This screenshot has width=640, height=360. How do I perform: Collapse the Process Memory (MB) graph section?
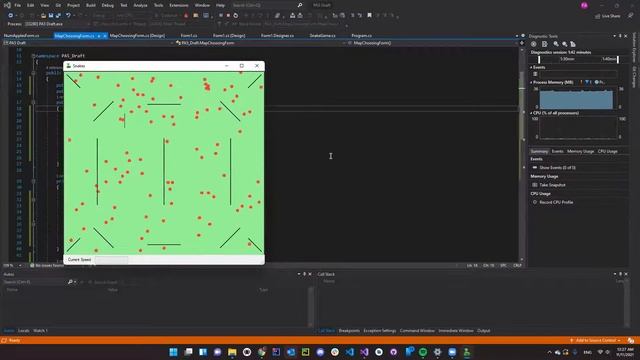tap(531, 82)
